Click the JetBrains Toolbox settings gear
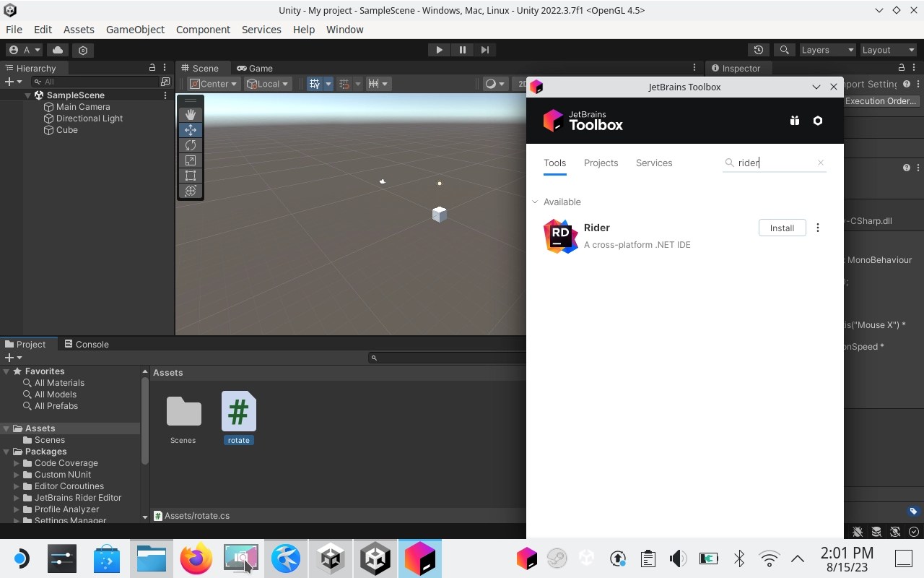 [817, 121]
